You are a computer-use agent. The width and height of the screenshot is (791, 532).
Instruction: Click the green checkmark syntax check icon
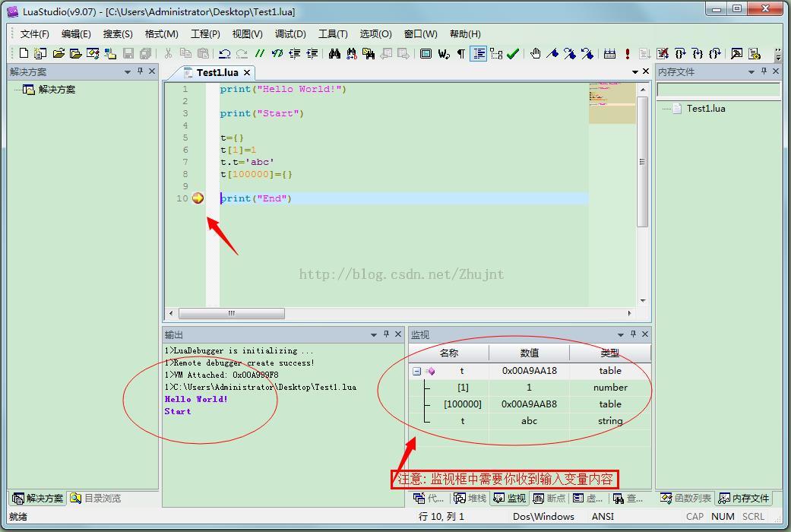(x=513, y=53)
